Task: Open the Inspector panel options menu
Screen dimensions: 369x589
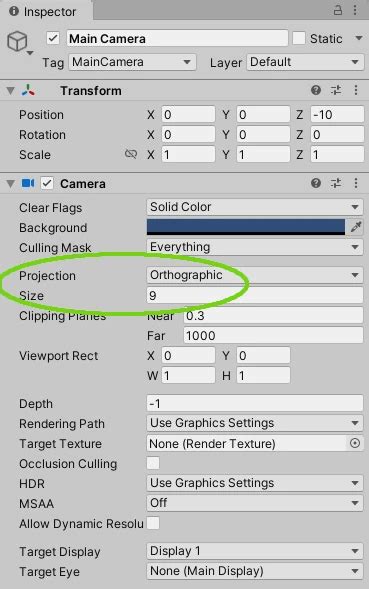Action: point(355,11)
